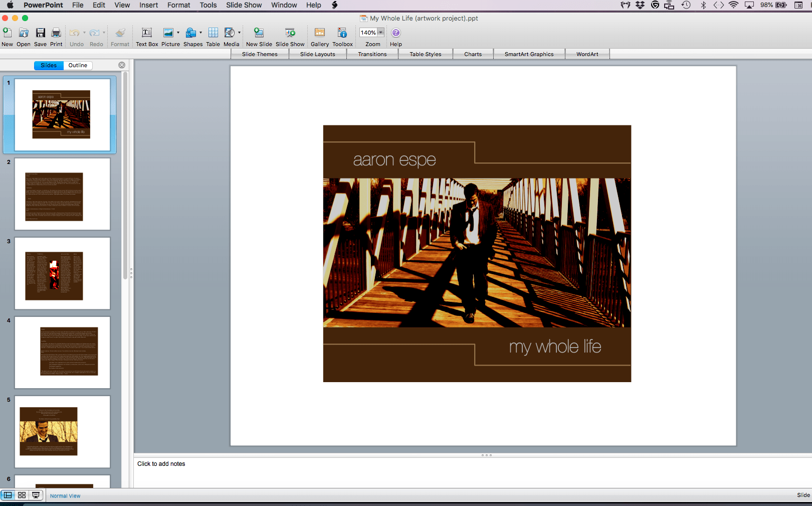Image resolution: width=812 pixels, height=506 pixels.
Task: Click the slides pane vertical scrollbar
Action: pyautogui.click(x=125, y=176)
